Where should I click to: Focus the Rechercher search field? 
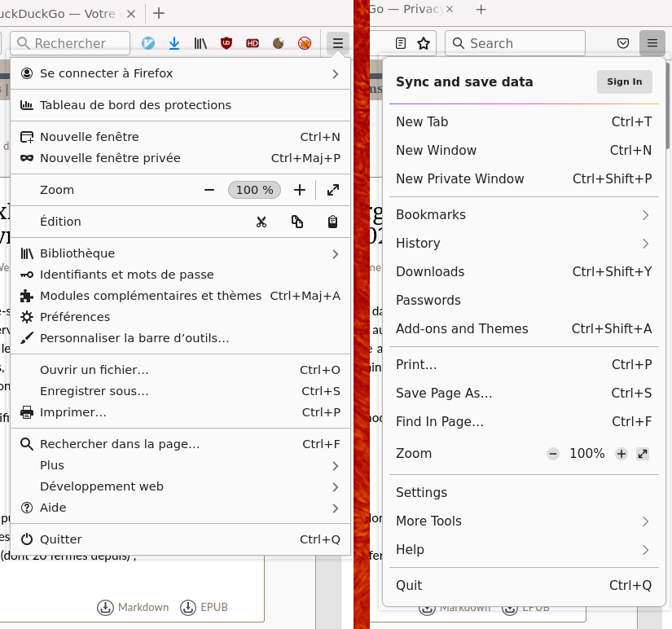(x=70, y=43)
